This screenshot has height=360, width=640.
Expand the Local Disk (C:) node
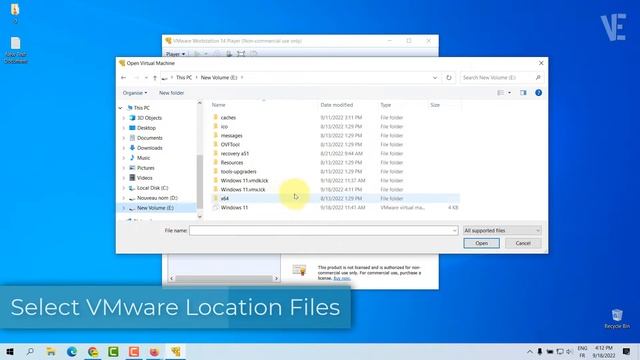[124, 188]
